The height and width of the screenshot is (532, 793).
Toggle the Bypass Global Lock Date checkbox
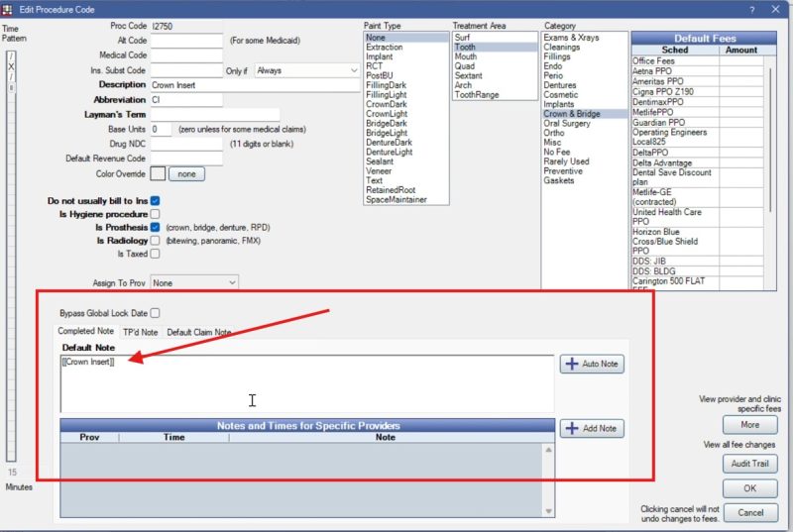156,313
